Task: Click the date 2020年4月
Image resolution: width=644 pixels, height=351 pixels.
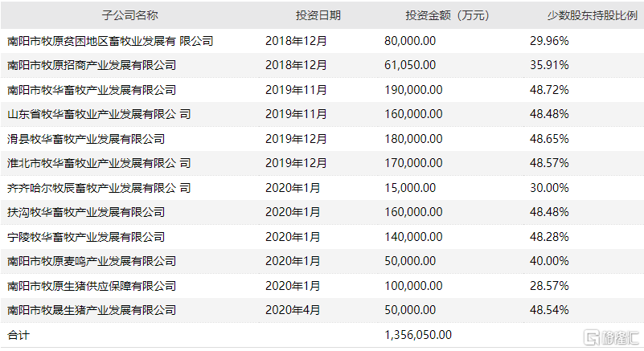Action: [x=293, y=310]
